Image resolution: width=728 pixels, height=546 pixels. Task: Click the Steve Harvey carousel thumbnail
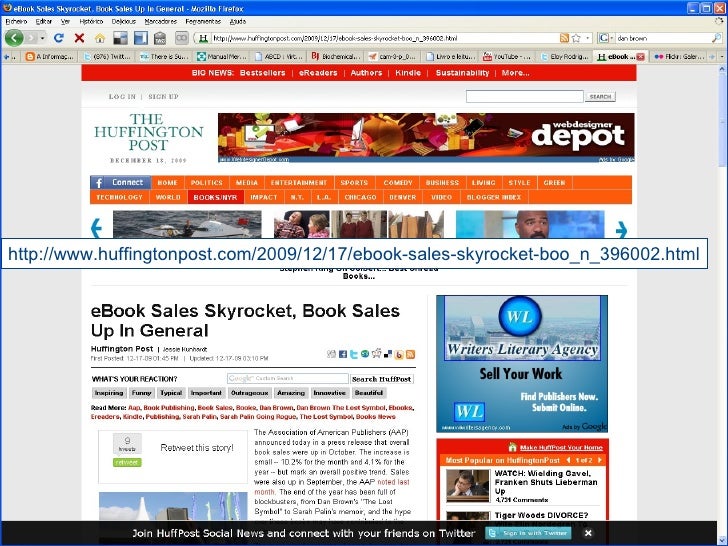point(530,224)
